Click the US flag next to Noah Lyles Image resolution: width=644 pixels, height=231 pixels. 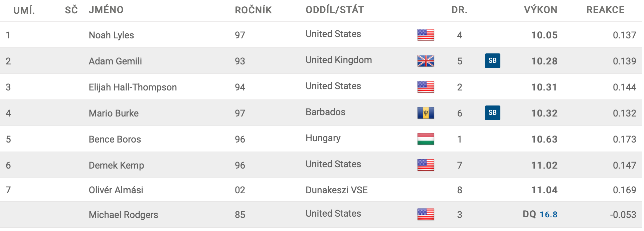click(426, 35)
